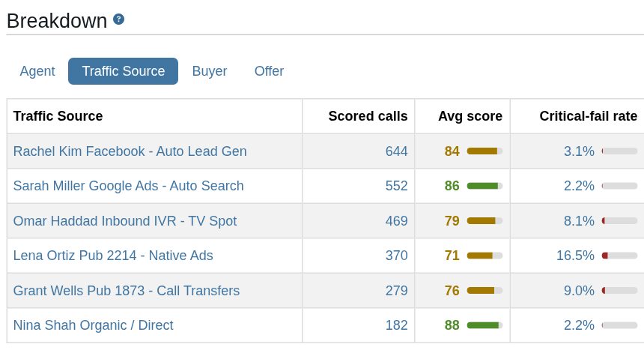This screenshot has height=350, width=644.
Task: Click the 279 scored calls value
Action: click(x=396, y=291)
